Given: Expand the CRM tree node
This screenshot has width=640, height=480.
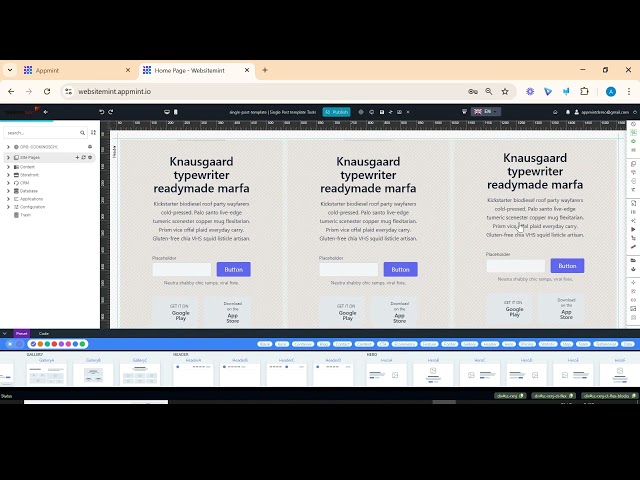Looking at the screenshot, I should [8, 183].
